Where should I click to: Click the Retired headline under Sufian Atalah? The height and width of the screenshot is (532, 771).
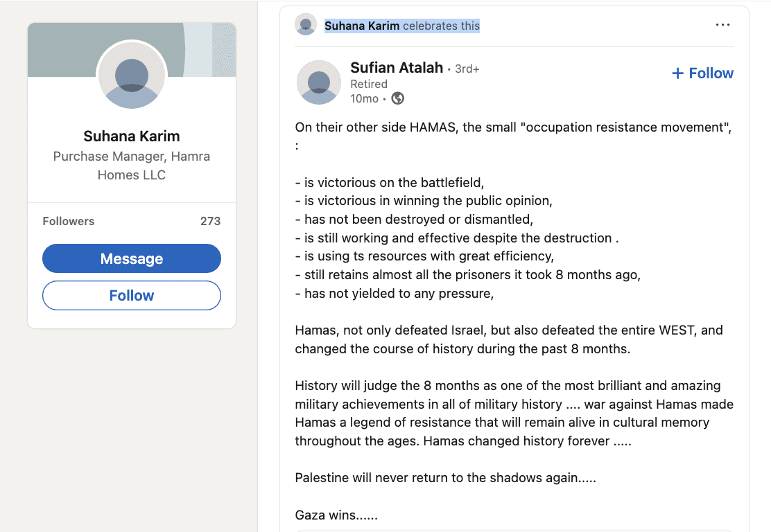(369, 84)
